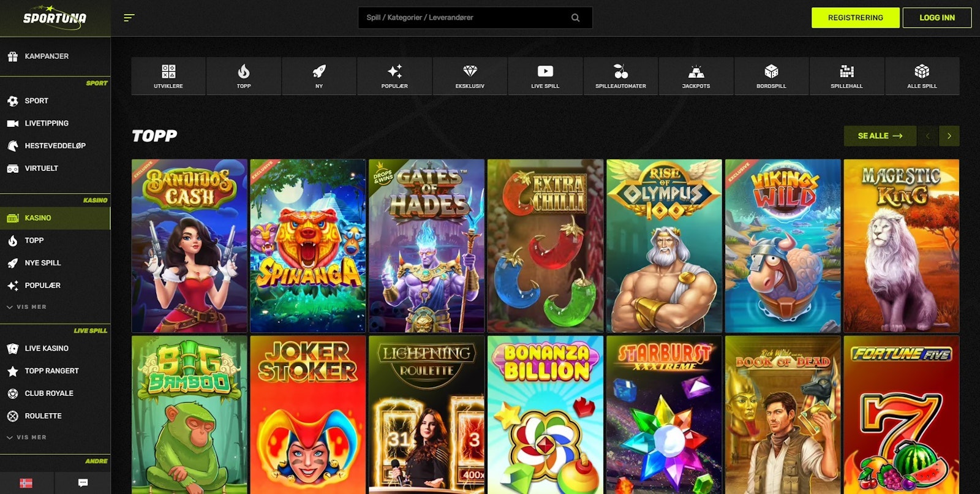Open the Gates of Hades game thumbnail
Image resolution: width=980 pixels, height=494 pixels.
[426, 245]
